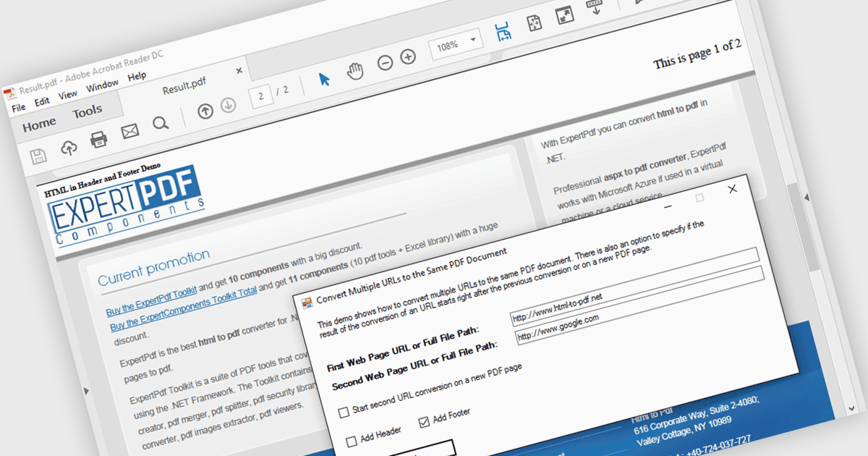Click the ExpertPDF Components logo

[126, 207]
